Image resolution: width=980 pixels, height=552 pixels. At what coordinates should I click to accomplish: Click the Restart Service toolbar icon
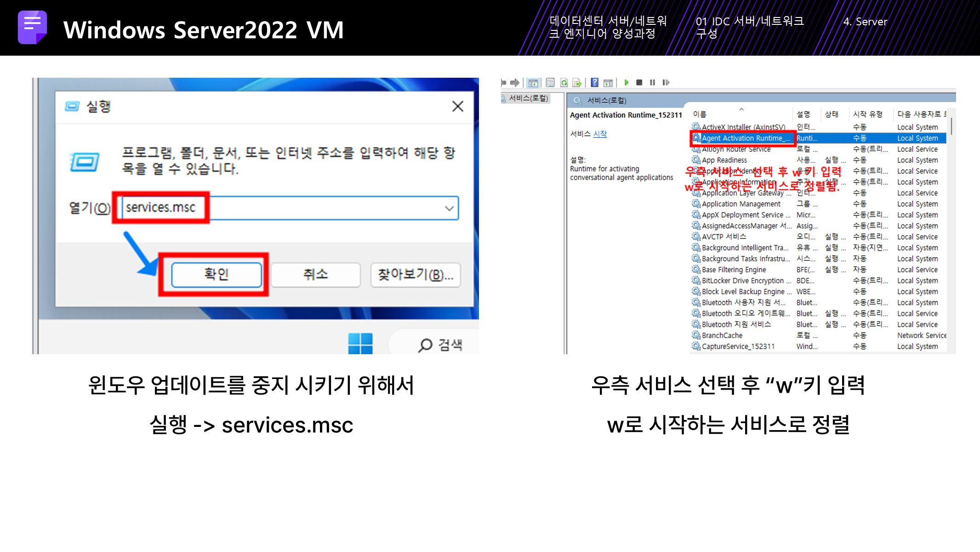(666, 83)
